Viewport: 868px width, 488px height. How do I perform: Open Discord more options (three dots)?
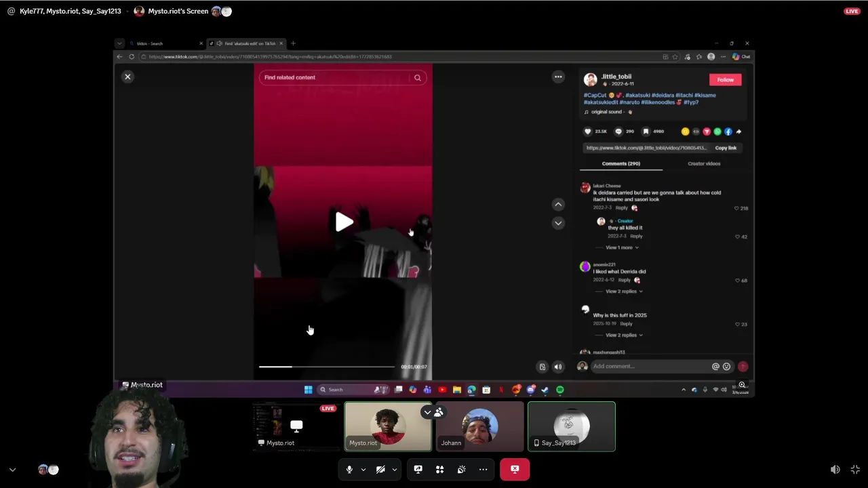tap(483, 469)
